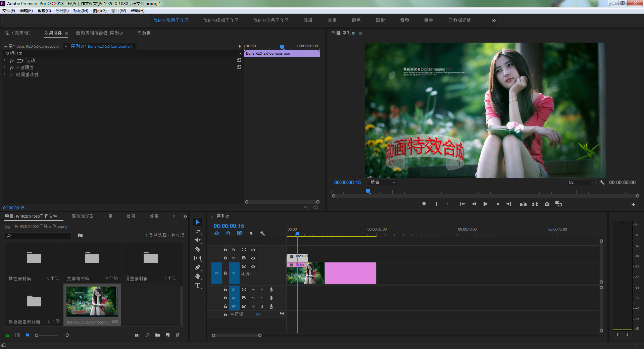The height and width of the screenshot is (349, 644).
Task: Select the Track Select Forward tool
Action: point(198,231)
